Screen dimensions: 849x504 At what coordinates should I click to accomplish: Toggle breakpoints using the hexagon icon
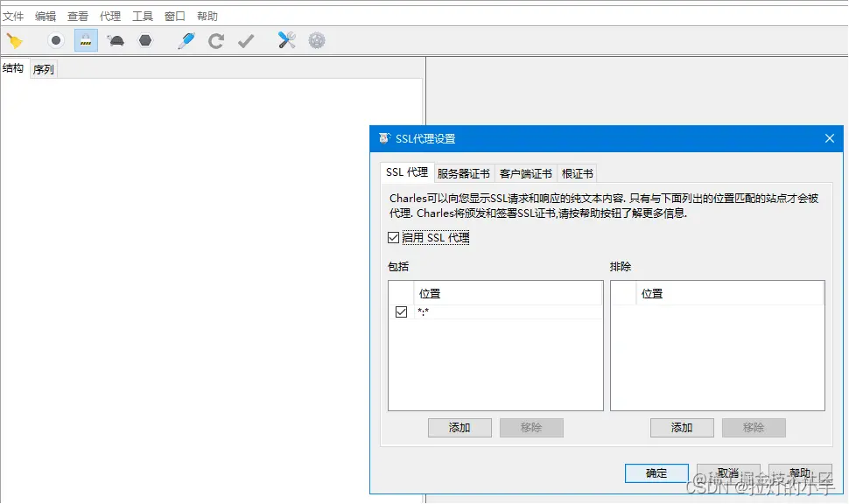[144, 39]
